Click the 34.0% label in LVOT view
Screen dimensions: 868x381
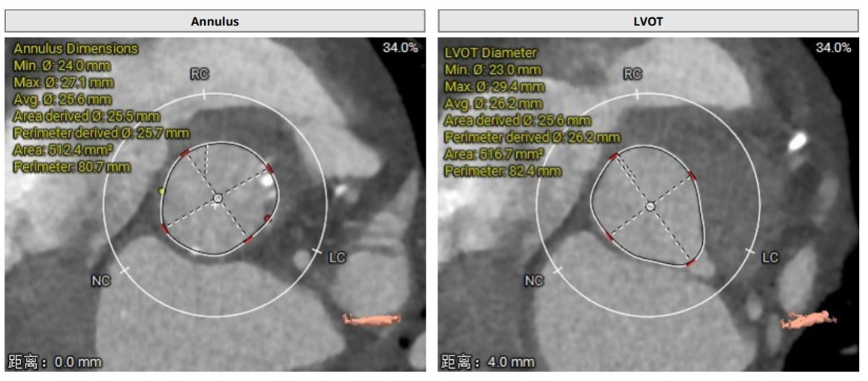[x=833, y=49]
